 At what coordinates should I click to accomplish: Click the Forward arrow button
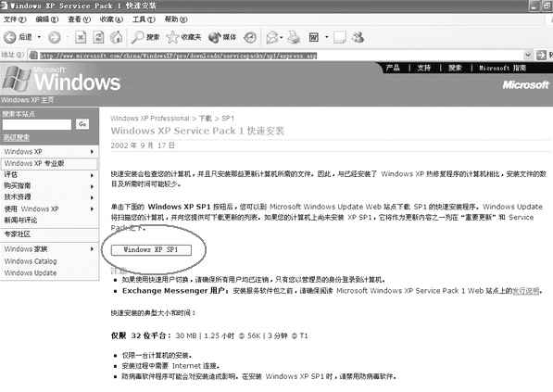55,37
